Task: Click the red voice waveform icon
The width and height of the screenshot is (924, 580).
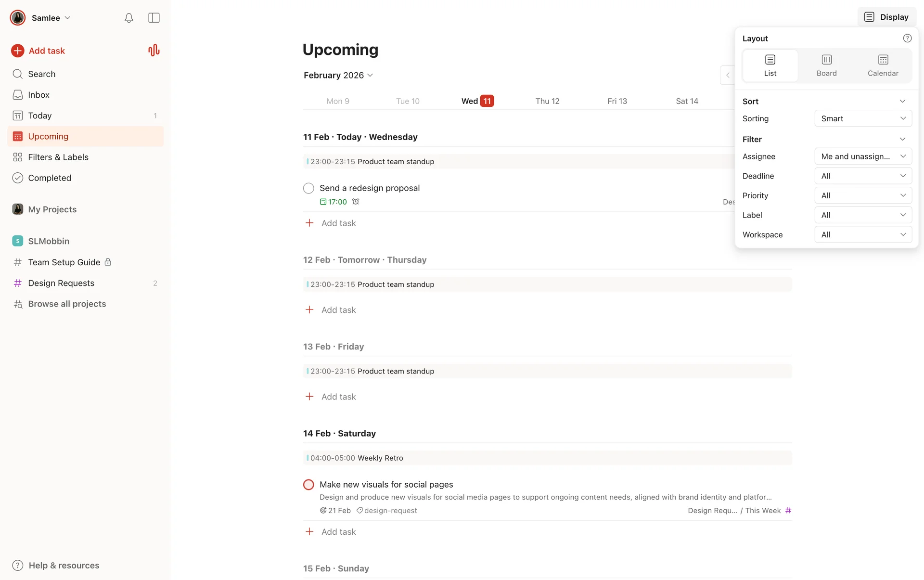Action: [154, 50]
